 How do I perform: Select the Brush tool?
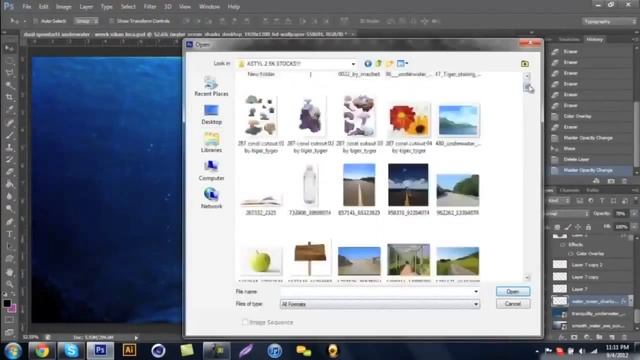click(x=9, y=135)
